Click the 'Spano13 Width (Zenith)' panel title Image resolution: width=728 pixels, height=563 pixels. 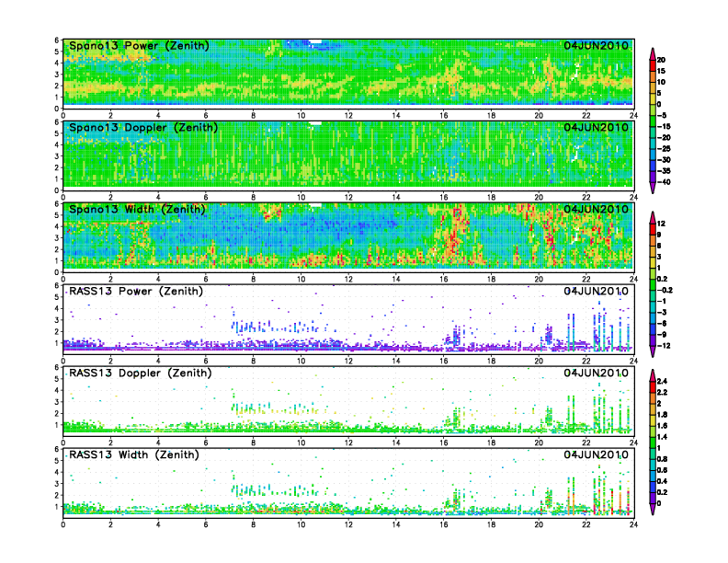137,209
